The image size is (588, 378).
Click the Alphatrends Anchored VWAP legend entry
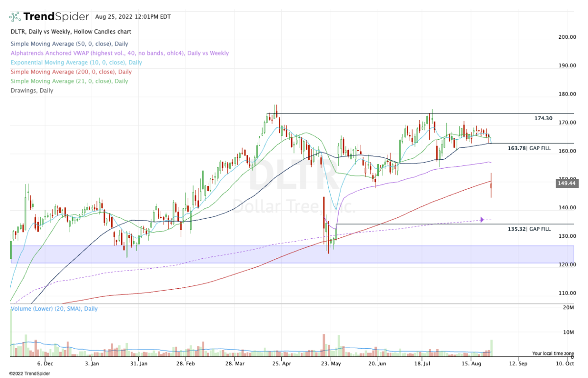(119, 53)
